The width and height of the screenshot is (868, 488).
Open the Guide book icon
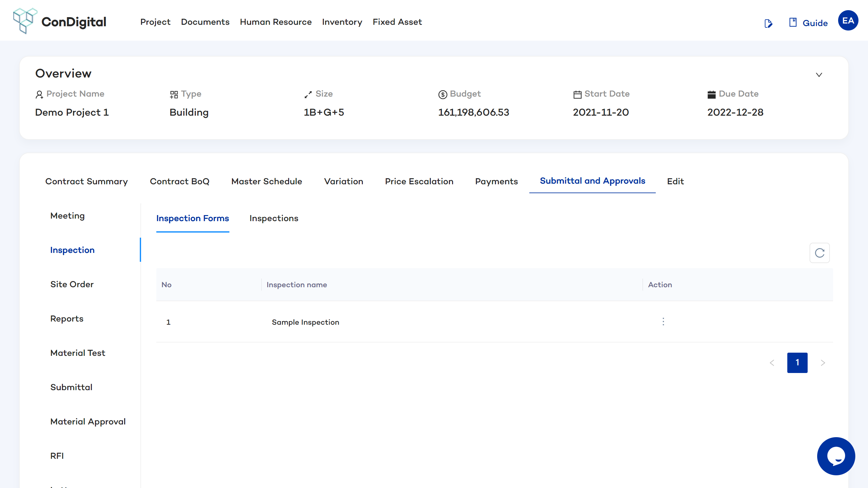coord(792,23)
